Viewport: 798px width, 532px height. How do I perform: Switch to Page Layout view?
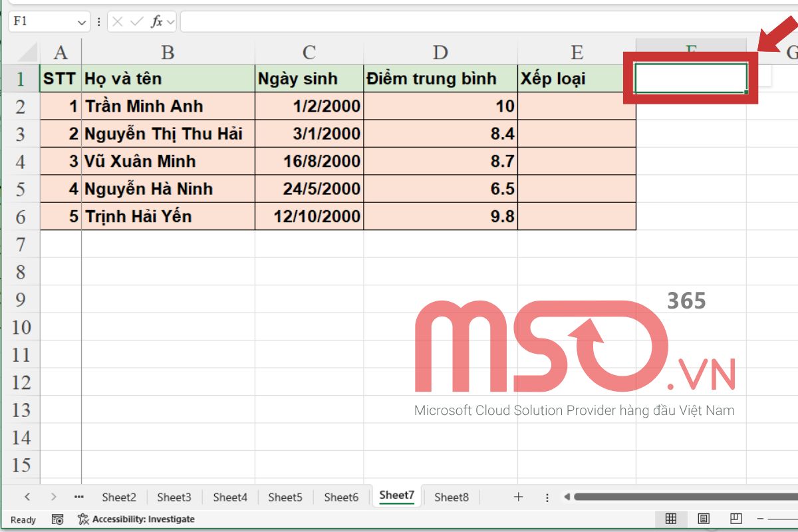point(704,519)
